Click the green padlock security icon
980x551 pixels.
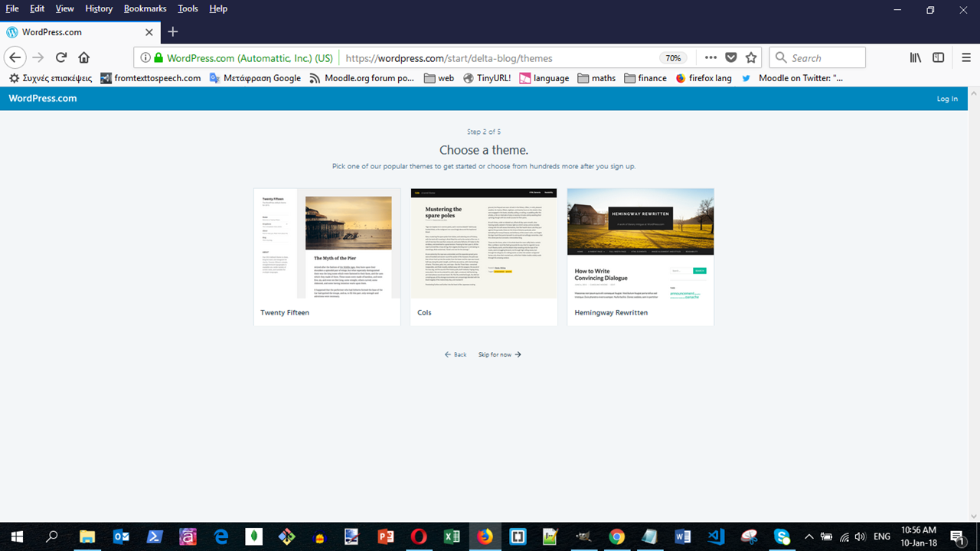[x=158, y=57]
